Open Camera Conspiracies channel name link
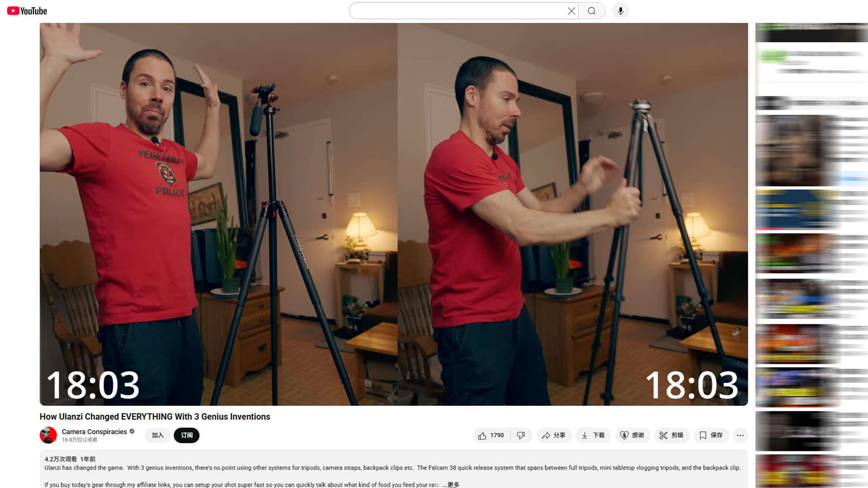This screenshot has height=488, width=868. (x=94, y=432)
